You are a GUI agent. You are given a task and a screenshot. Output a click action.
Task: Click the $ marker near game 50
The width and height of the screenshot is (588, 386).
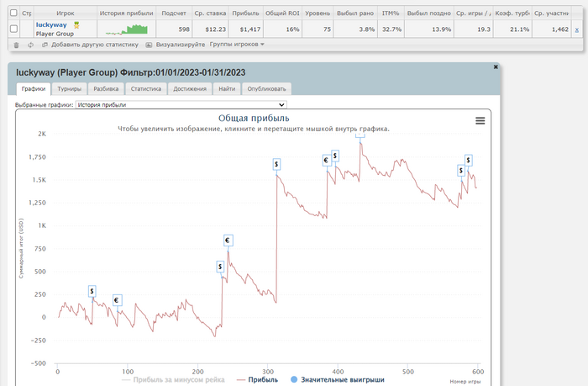tap(92, 291)
